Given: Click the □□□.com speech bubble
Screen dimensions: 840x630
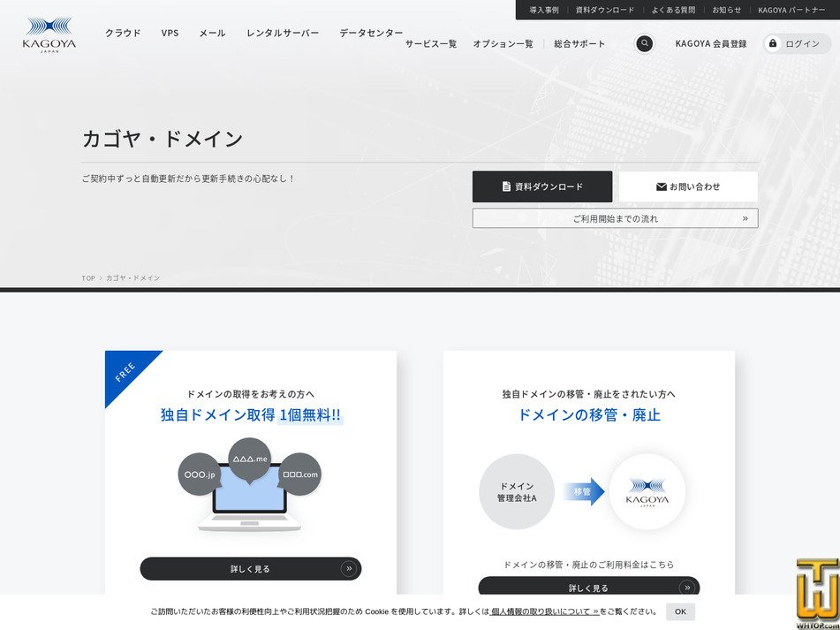Looking at the screenshot, I should pyautogui.click(x=300, y=474).
